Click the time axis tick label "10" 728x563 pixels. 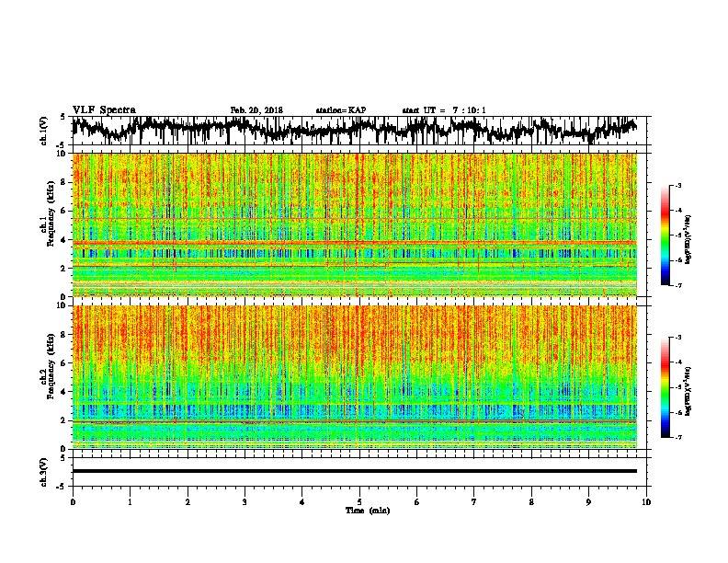point(646,502)
